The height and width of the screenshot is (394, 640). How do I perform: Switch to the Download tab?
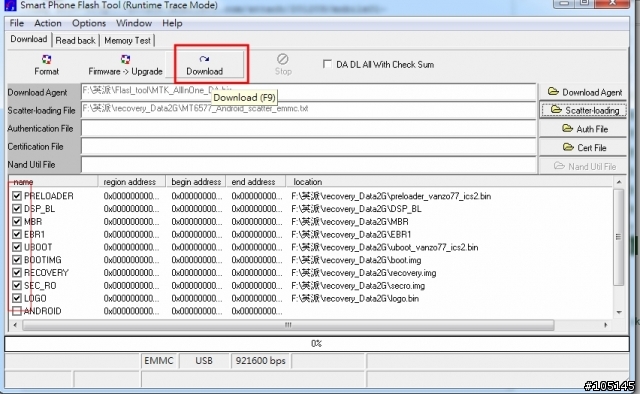[29, 39]
